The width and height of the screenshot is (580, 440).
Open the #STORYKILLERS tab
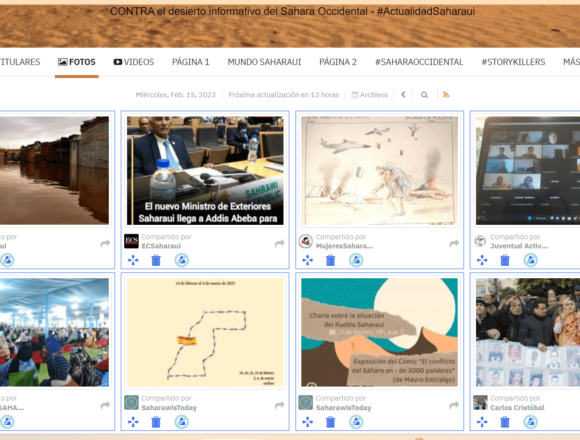click(513, 62)
